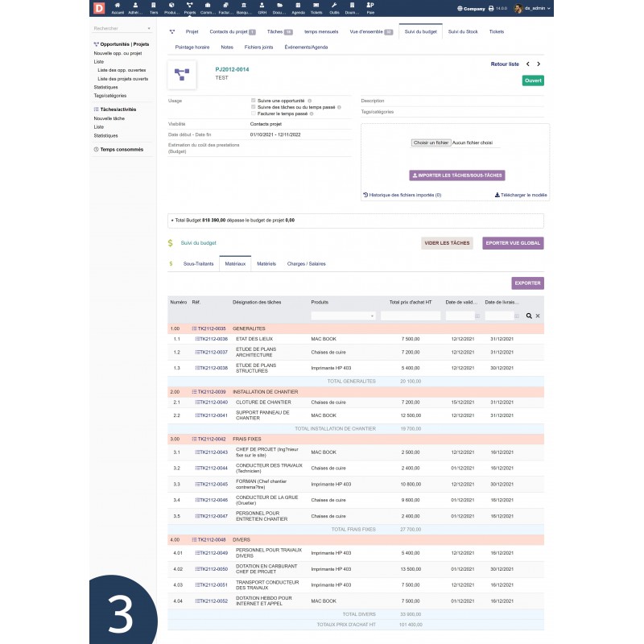Disable 'Suivre des tâches ou du temps passé'
Screen dimensions: 644x644
pos(253,108)
